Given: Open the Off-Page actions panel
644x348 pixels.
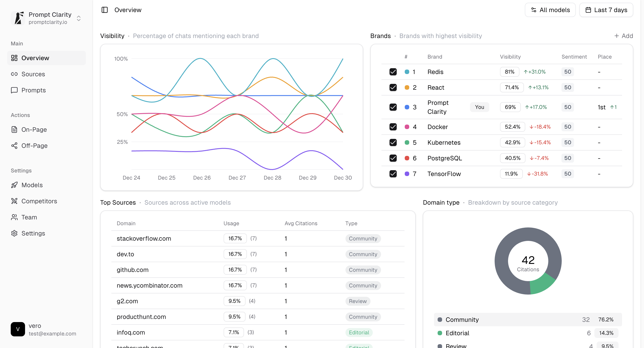Looking at the screenshot, I should pos(34,146).
